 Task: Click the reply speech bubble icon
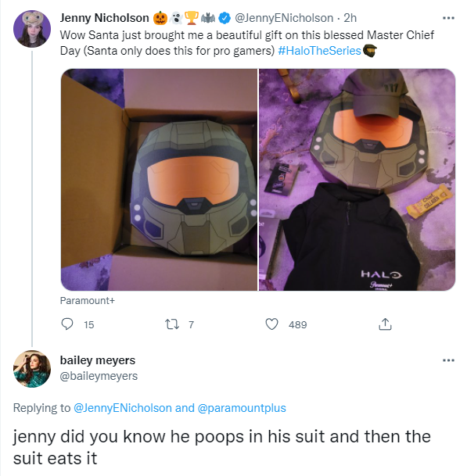coord(66,324)
